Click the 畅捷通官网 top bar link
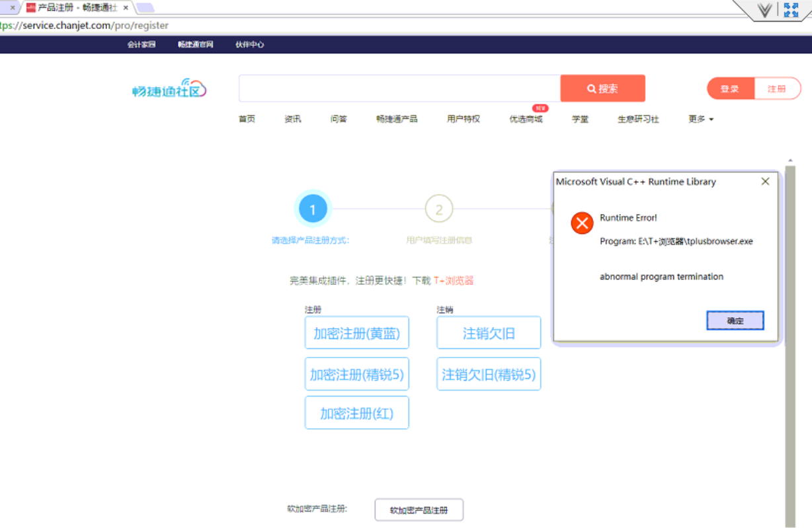This screenshot has height=528, width=812. 195,44
